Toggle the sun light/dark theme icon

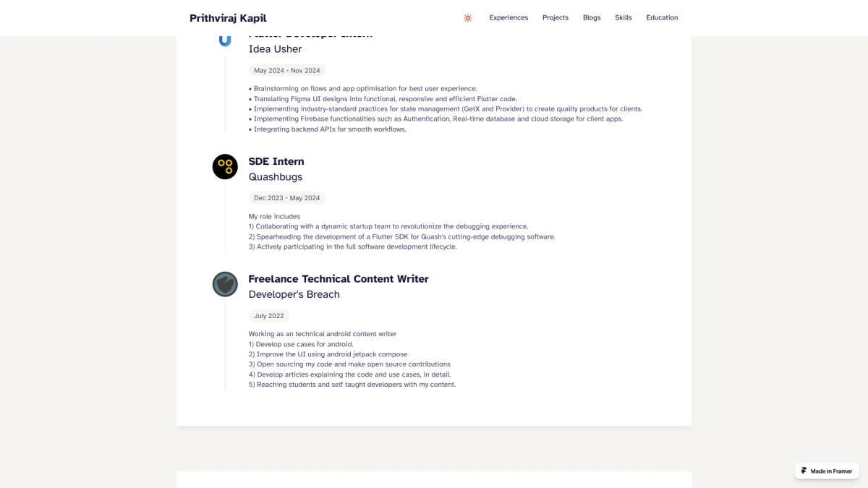tap(468, 18)
